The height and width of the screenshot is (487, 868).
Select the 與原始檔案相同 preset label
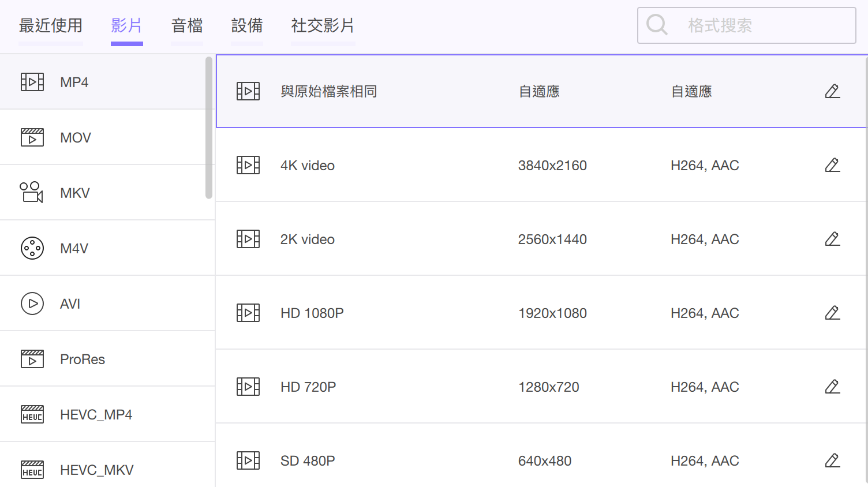tap(329, 91)
